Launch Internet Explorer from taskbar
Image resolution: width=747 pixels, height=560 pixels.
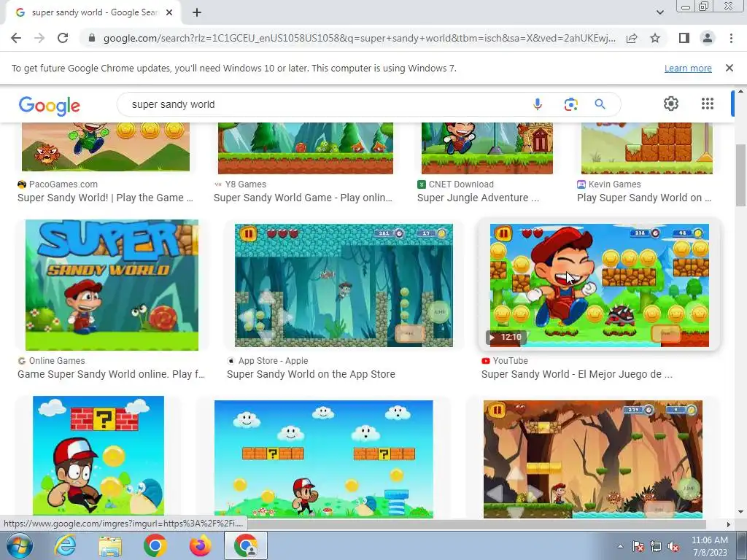click(65, 545)
